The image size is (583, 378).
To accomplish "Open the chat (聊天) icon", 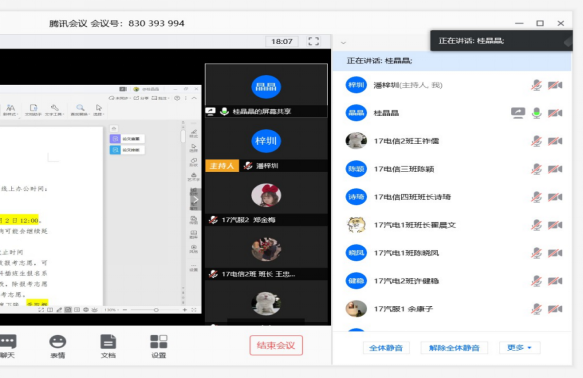I will (7, 346).
